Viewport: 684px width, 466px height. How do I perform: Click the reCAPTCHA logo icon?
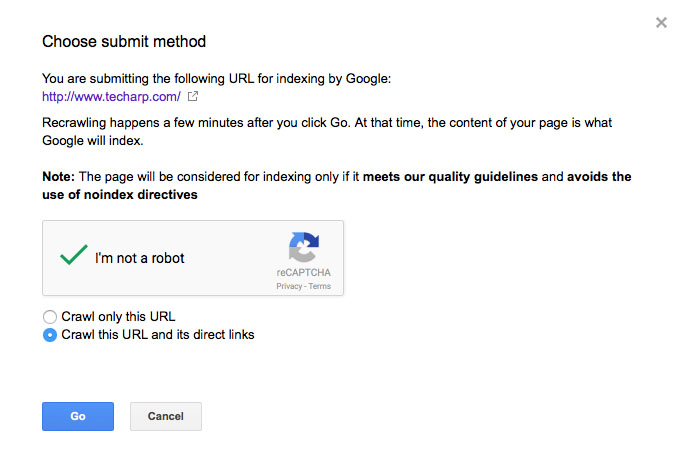click(303, 247)
